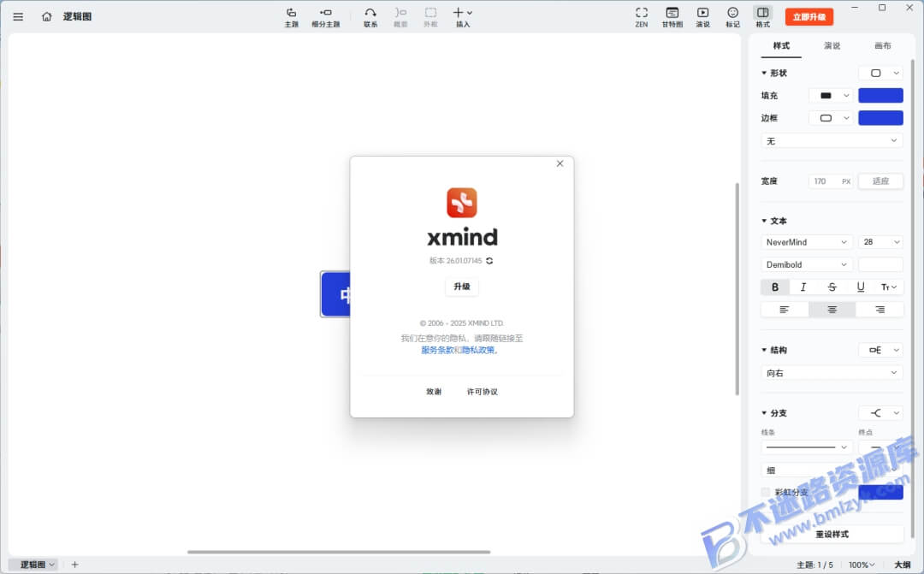The image size is (924, 574).
Task: Click the text color field beside Demibold
Action: [x=880, y=264]
